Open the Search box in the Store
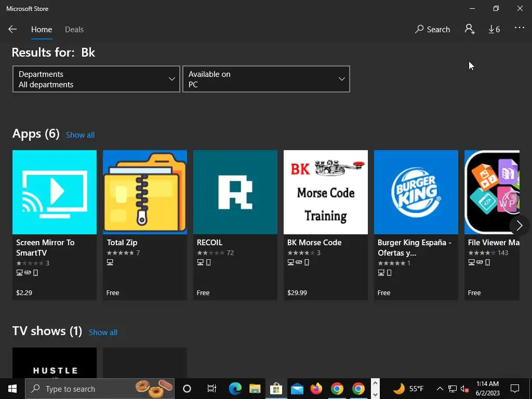 click(x=432, y=29)
